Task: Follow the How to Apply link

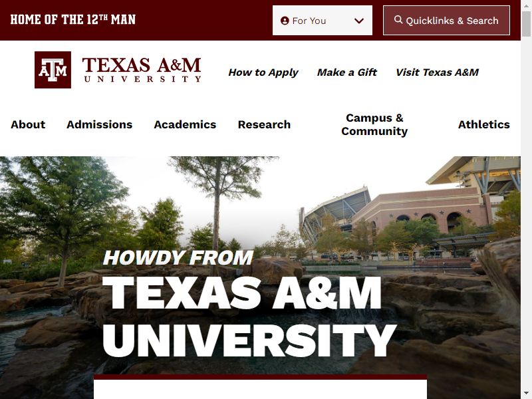Action: (263, 72)
